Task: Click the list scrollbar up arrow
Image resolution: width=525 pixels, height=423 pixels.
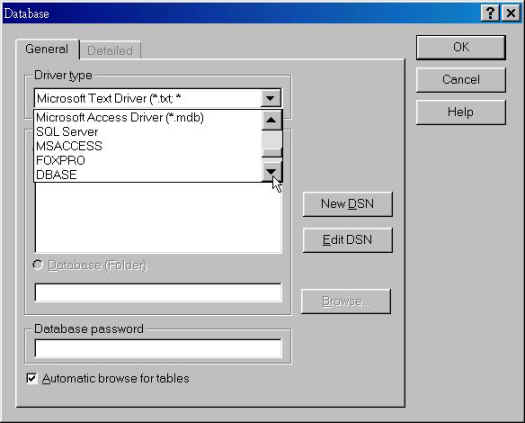Action: pyautogui.click(x=271, y=120)
